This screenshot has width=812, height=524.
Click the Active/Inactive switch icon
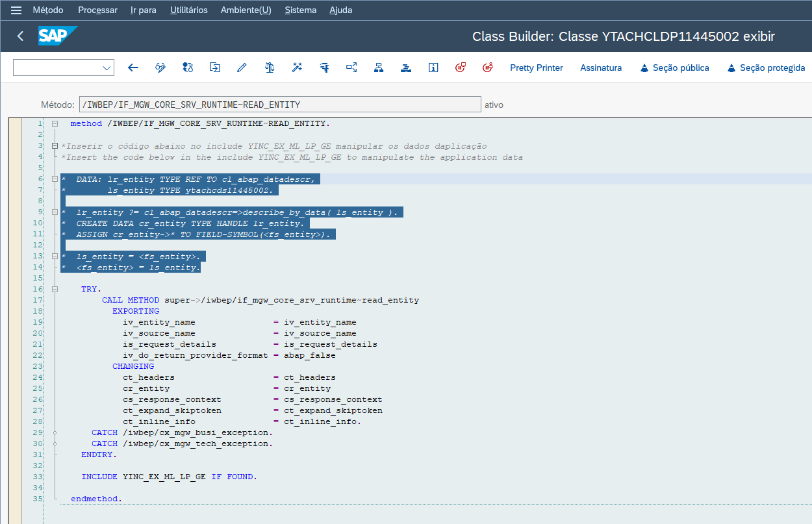[188, 68]
